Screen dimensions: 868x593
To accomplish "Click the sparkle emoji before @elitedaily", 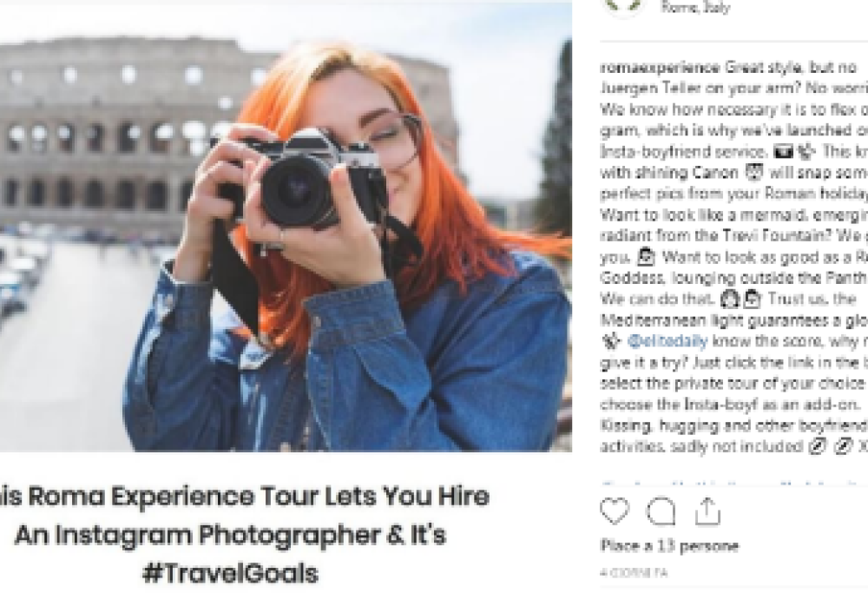I will [x=611, y=341].
